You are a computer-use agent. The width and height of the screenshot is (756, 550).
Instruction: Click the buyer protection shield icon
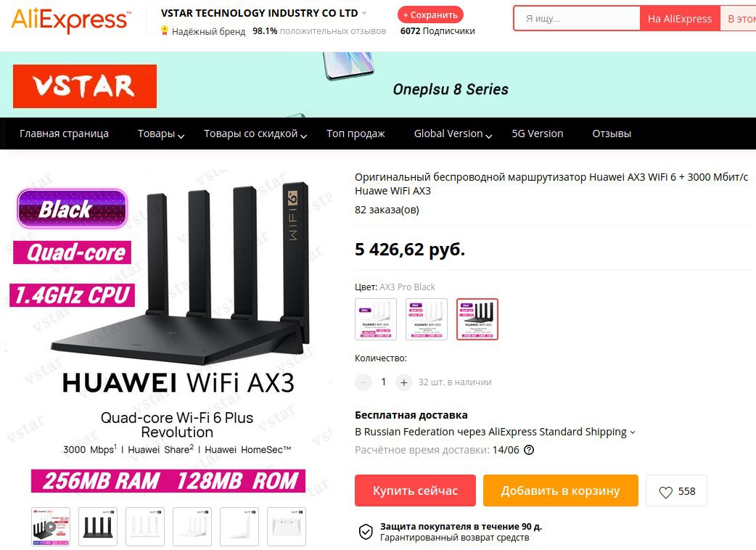click(x=366, y=532)
